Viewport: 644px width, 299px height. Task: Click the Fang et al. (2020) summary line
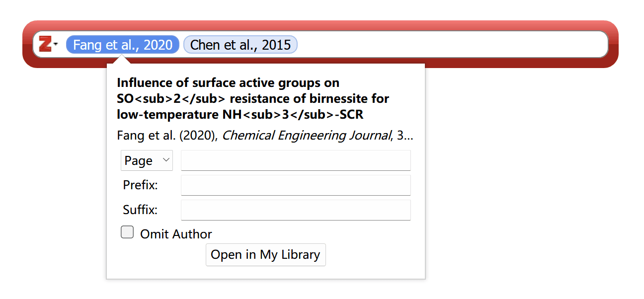coord(167,136)
